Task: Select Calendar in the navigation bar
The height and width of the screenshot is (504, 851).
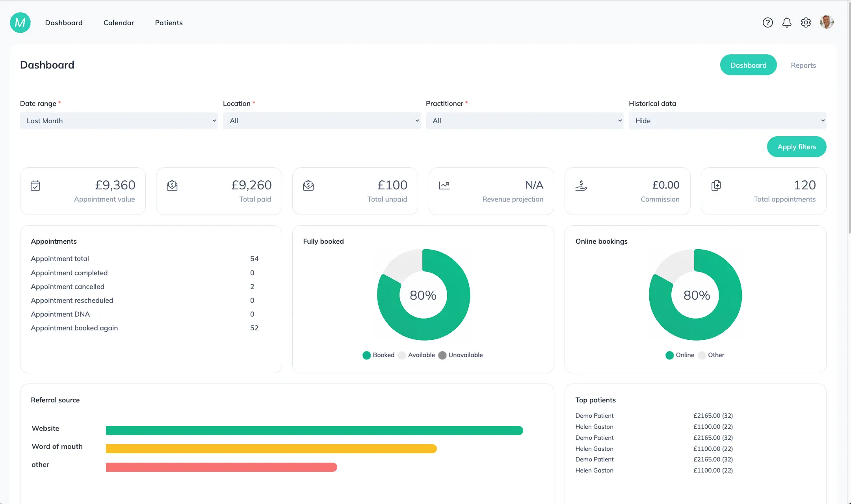Action: point(118,22)
